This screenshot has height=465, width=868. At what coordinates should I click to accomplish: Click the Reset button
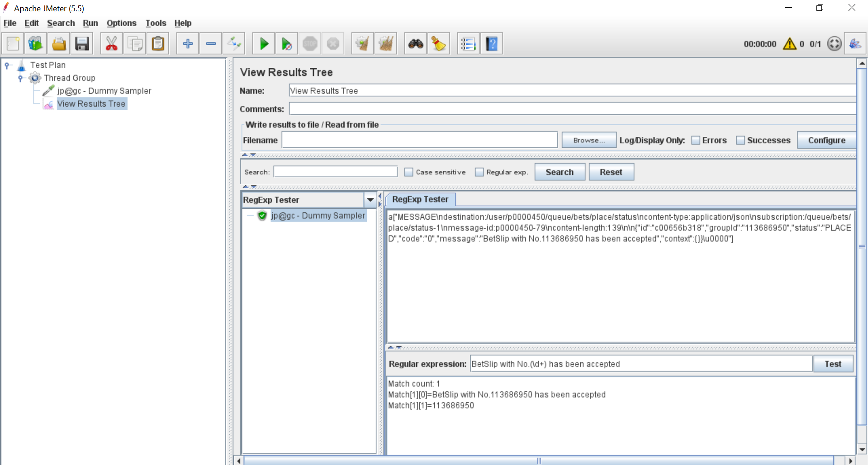click(x=611, y=172)
